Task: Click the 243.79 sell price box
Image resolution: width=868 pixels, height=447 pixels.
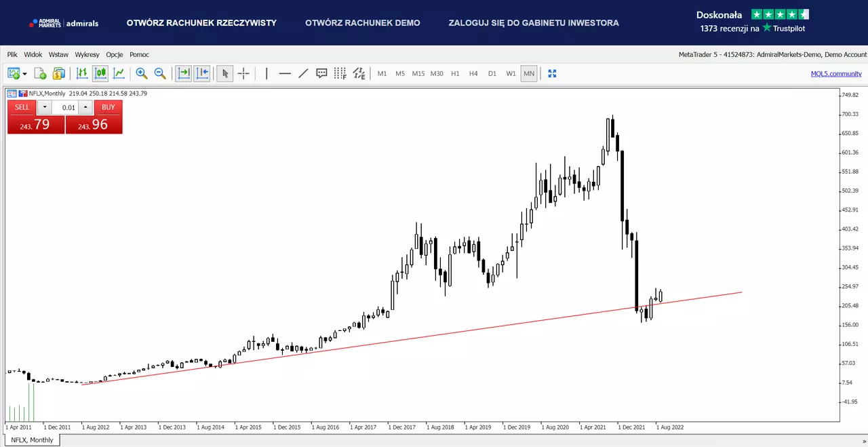Action: coord(36,124)
